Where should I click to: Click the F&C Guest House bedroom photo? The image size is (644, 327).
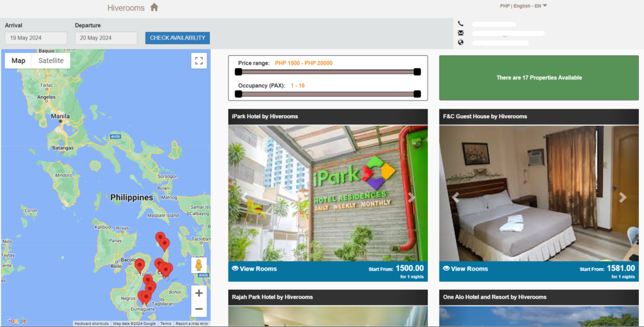click(539, 193)
